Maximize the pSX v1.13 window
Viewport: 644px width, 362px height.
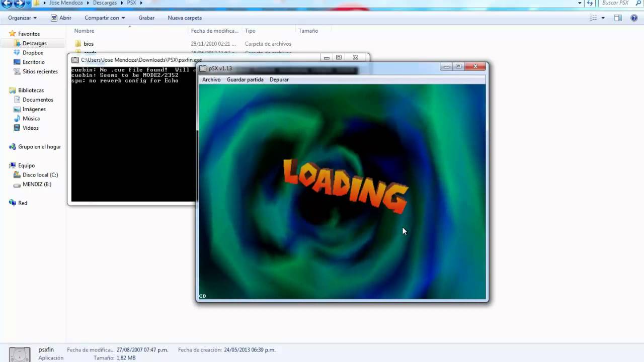[458, 66]
